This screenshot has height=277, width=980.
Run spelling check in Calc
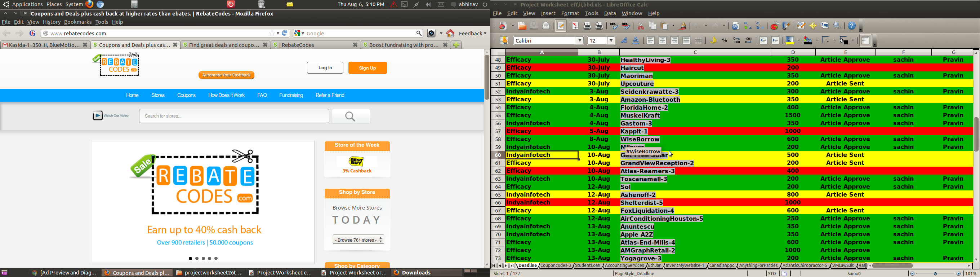point(613,26)
